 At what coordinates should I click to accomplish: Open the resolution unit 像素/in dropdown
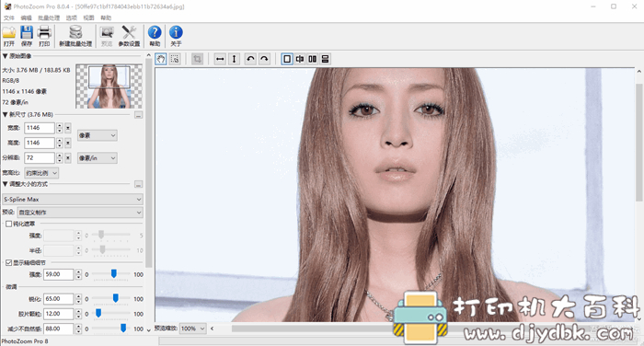98,157
